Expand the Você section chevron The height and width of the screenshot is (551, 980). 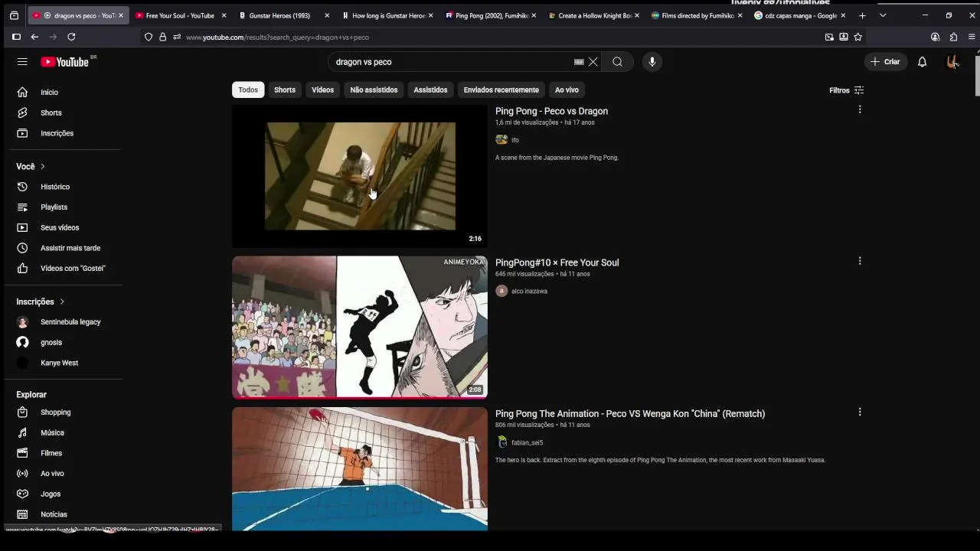tap(43, 167)
